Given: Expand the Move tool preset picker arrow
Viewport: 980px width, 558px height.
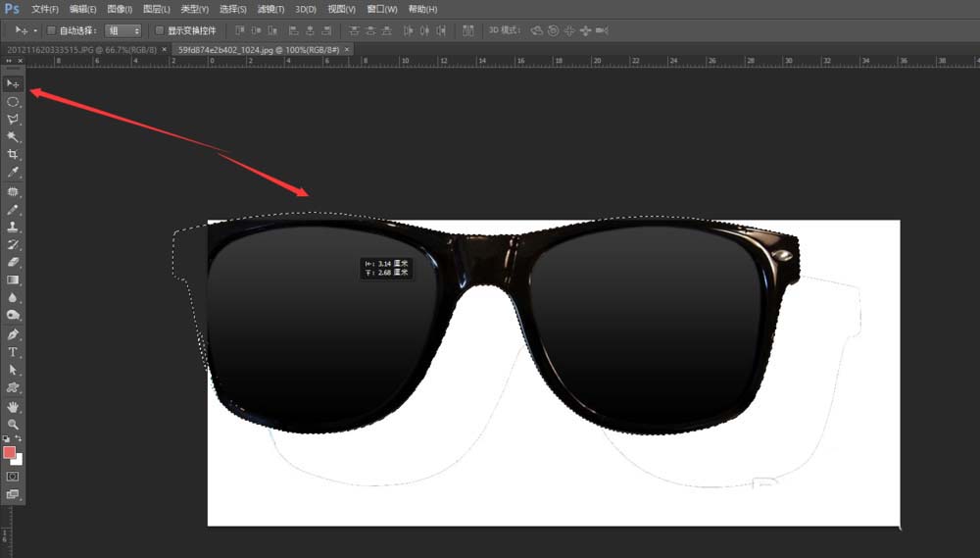Looking at the screenshot, I should pos(34,30).
